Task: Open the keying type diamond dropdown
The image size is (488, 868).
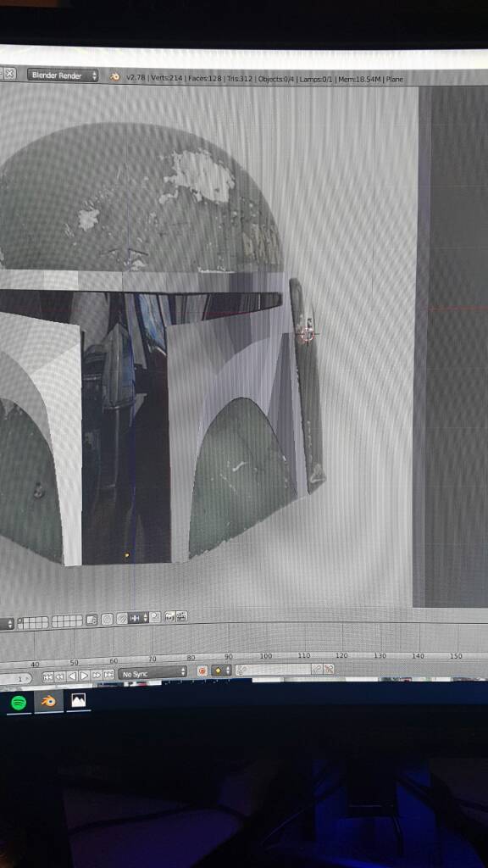Action: 221,671
